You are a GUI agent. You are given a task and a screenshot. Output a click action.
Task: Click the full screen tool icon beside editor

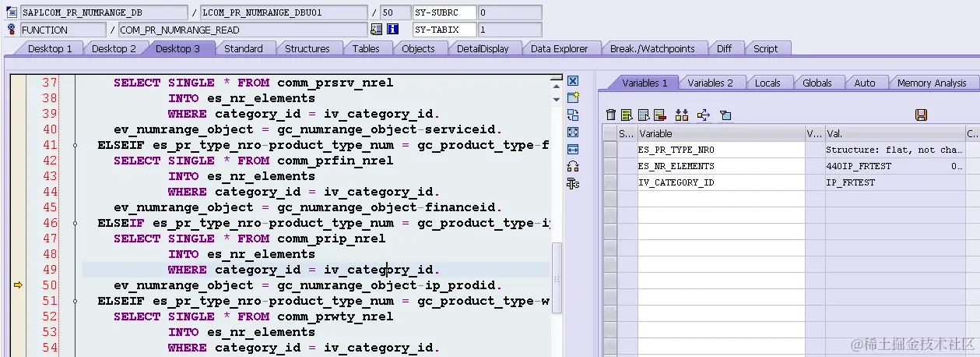tap(573, 132)
